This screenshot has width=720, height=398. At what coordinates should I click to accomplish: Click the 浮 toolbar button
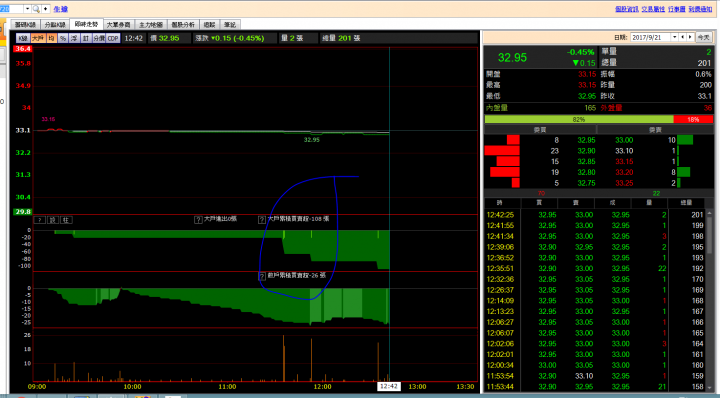click(74, 39)
